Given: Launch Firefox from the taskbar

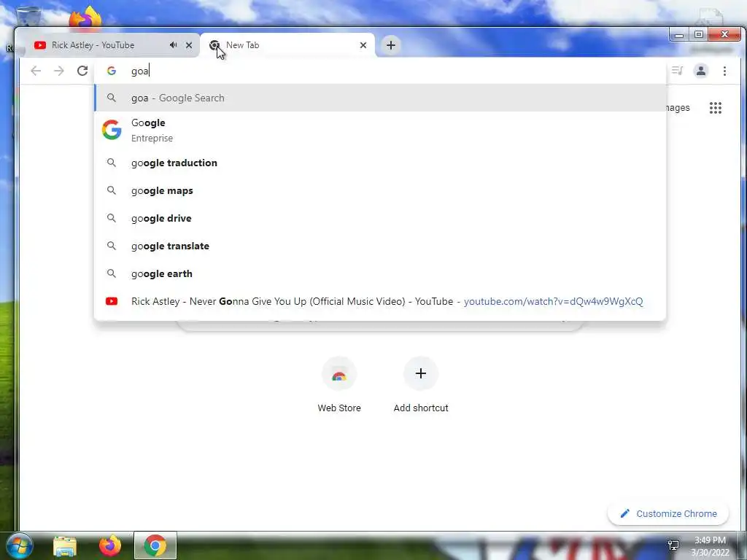Looking at the screenshot, I should pyautogui.click(x=110, y=545).
